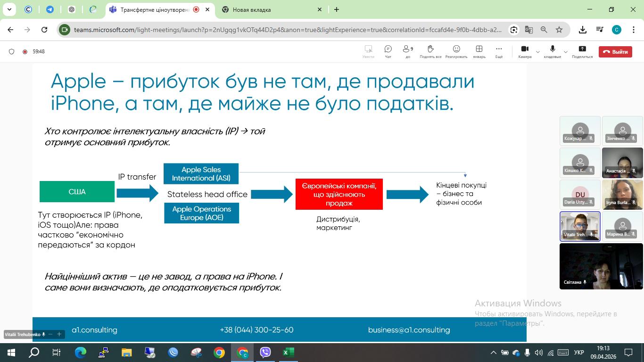
Task: Open the grid view layout options
Action: (479, 51)
